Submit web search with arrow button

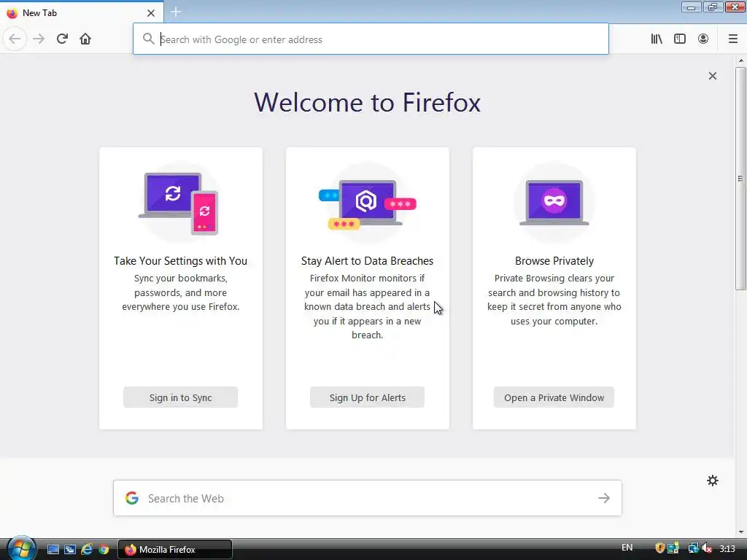[x=603, y=498]
